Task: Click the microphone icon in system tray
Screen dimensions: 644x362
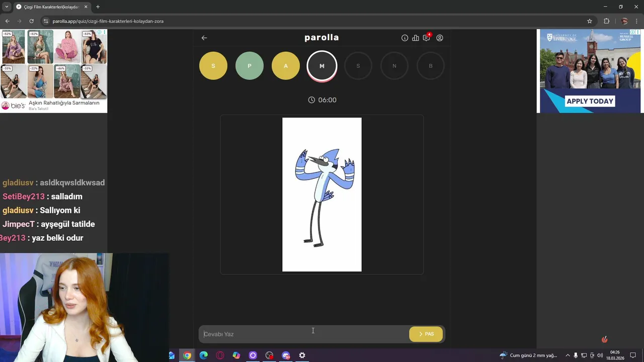Action: click(576, 355)
